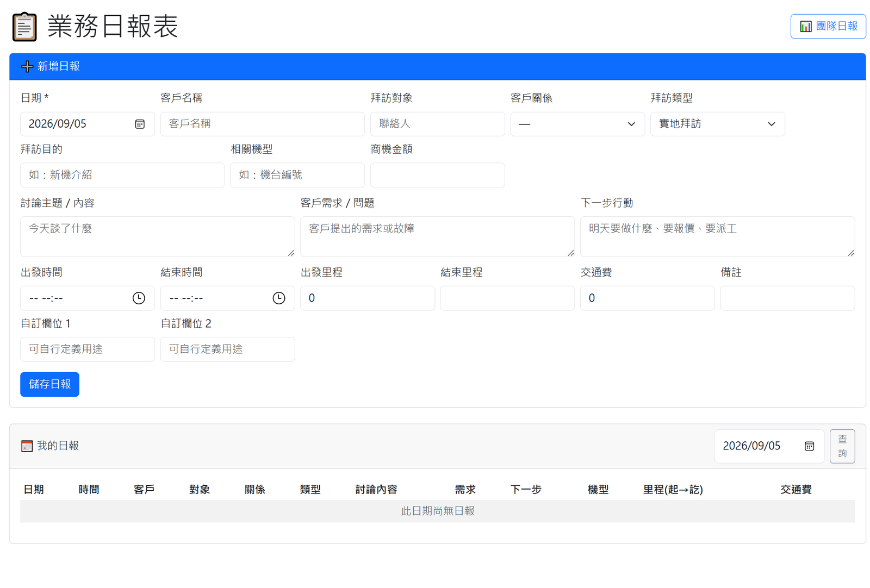
Task: Click the 業務日報表 page title
Action: pyautogui.click(x=113, y=27)
